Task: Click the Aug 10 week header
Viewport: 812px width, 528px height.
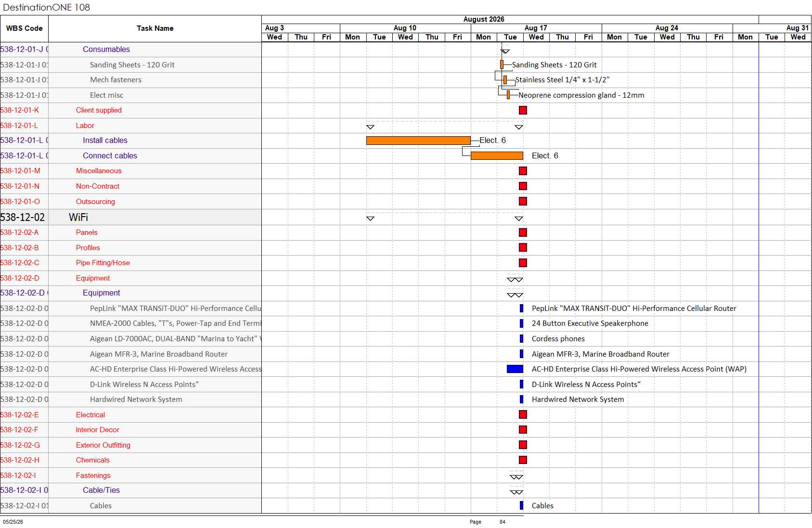Action: 405,28
